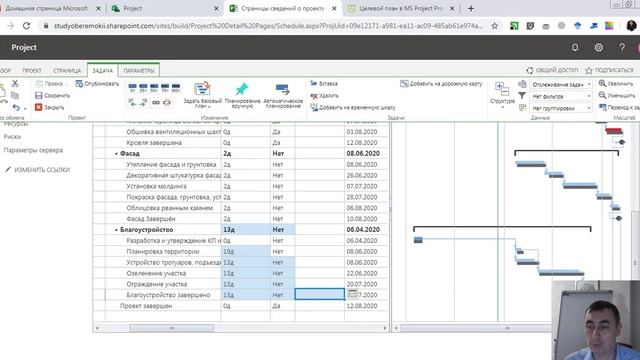Click ОБЩИЙ ДОСТУП share button

point(552,70)
